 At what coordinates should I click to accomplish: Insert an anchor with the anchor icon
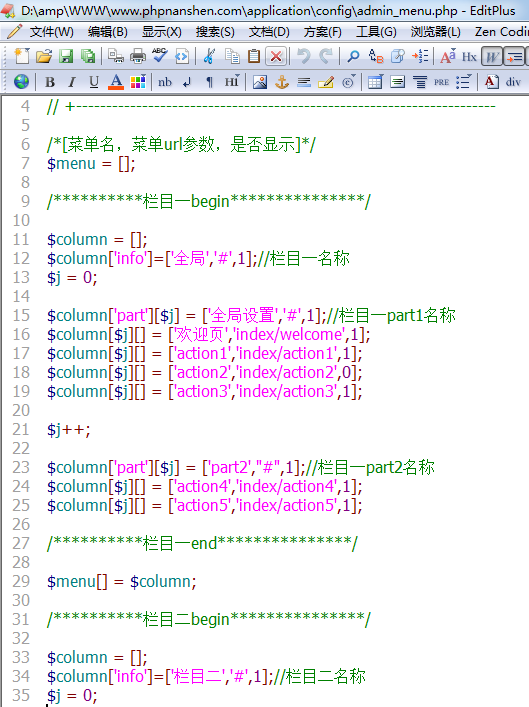[282, 82]
